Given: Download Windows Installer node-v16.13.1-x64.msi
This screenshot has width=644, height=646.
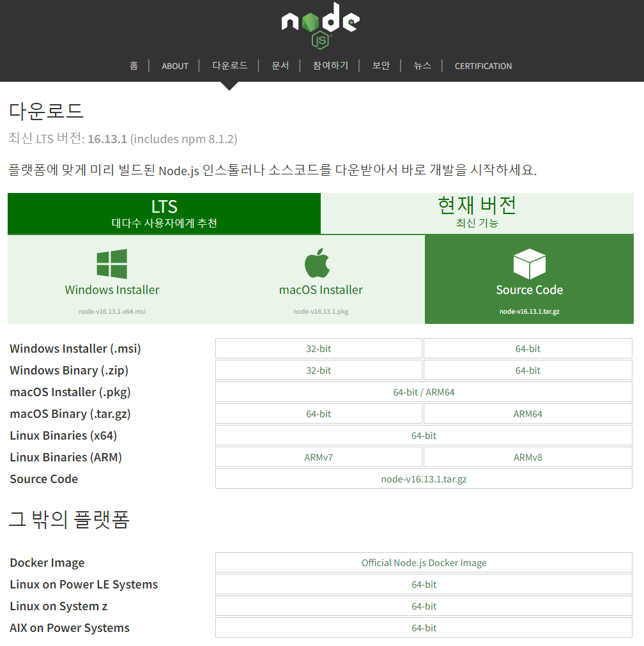Looking at the screenshot, I should tap(112, 279).
